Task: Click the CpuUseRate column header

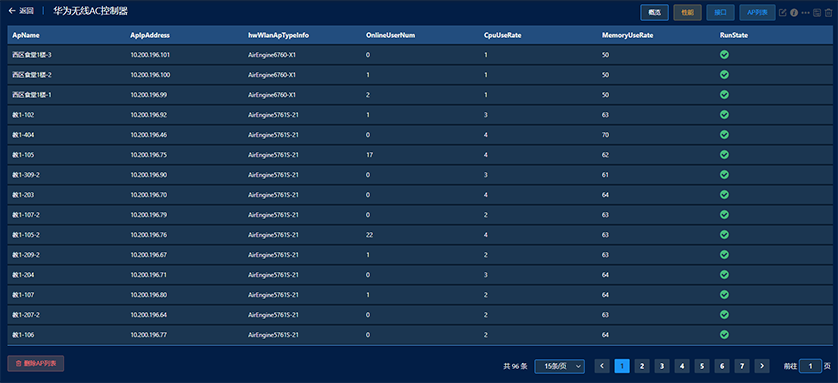Action: tap(503, 35)
